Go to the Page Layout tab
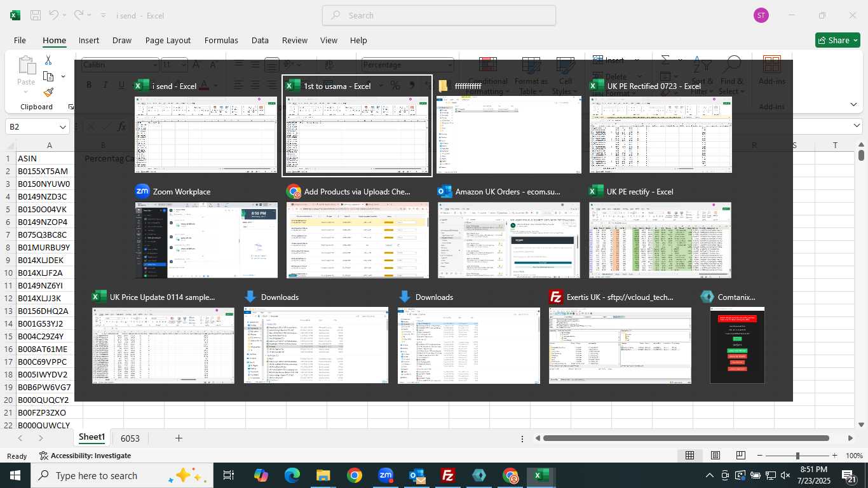The image size is (868, 488). tap(168, 40)
